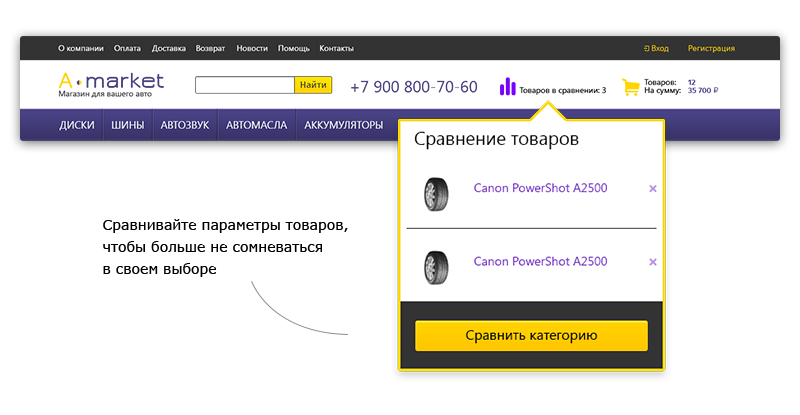Click the cart item count 12

pos(691,82)
